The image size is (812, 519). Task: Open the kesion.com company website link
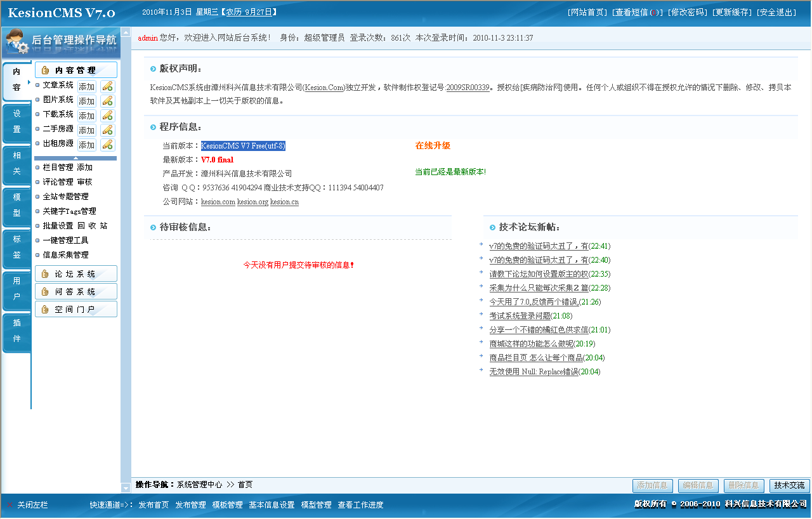pos(218,202)
